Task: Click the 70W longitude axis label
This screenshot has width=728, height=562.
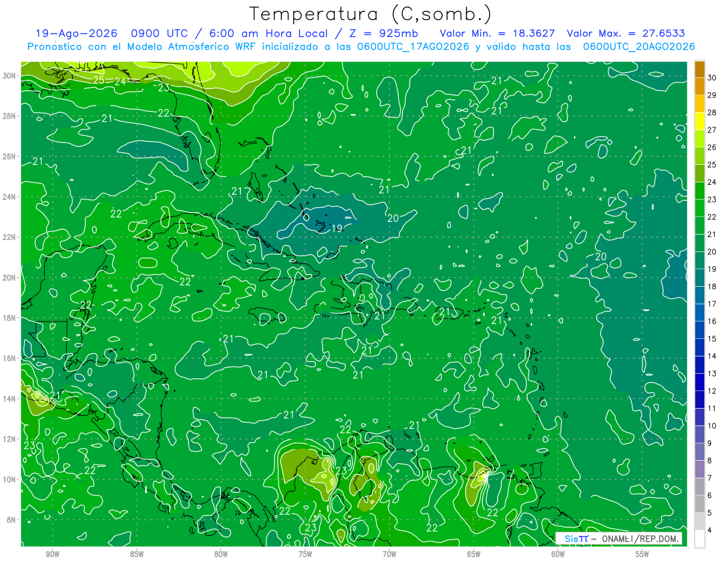Action: point(389,554)
